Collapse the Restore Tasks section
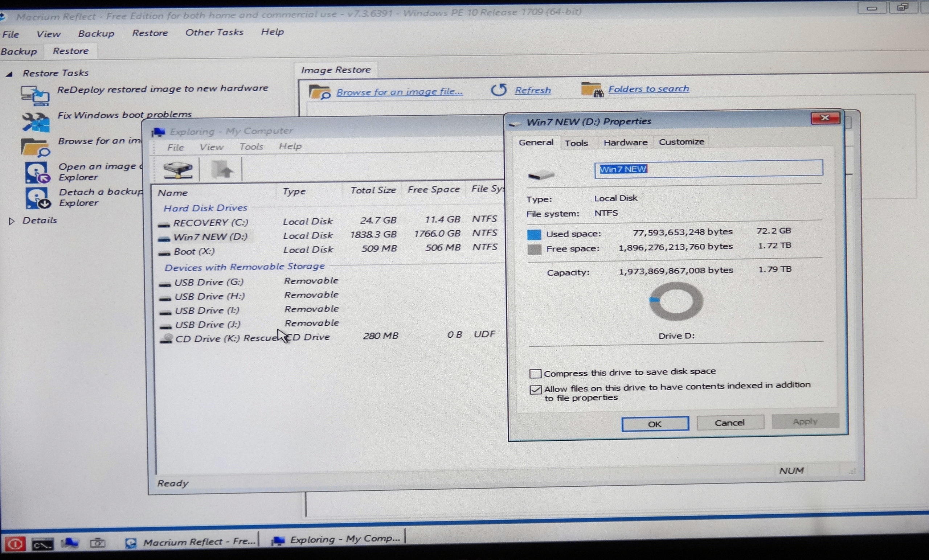 coord(9,74)
